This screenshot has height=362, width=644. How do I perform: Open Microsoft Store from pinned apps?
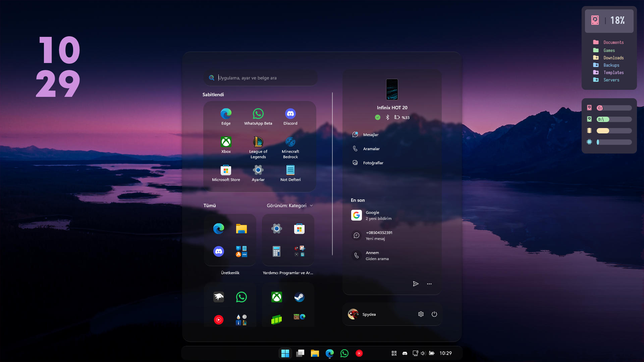point(226,173)
